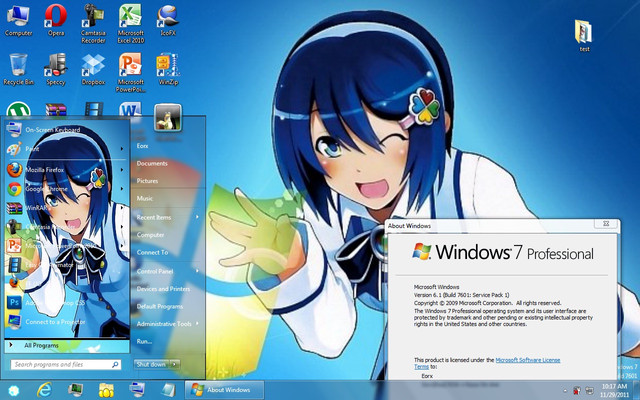Open Default Programs
Screen dimensions: 640x400
pos(160,306)
